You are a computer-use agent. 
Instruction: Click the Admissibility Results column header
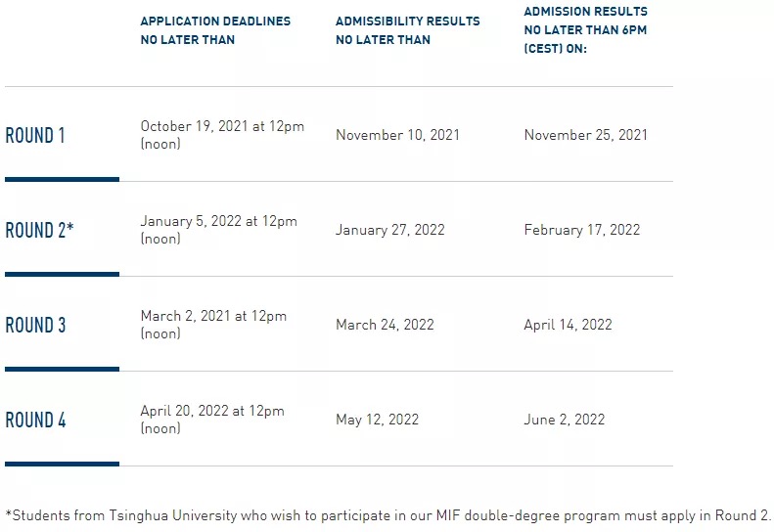coord(408,30)
